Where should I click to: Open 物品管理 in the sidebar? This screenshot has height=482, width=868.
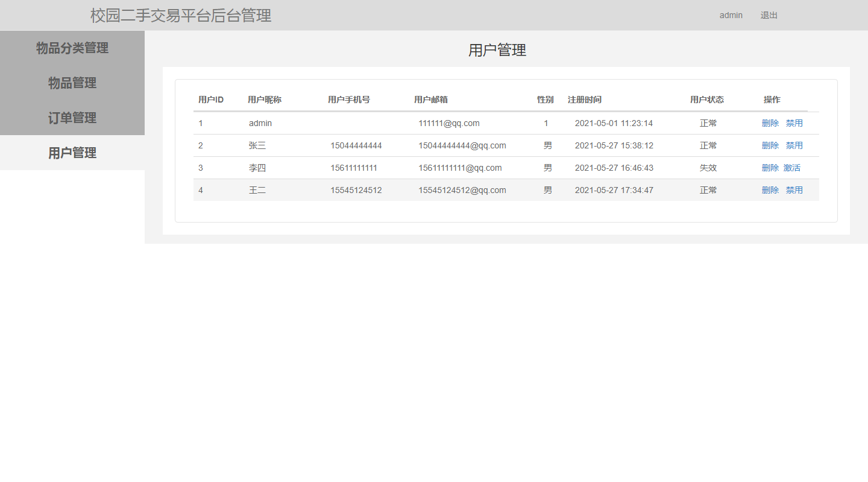(72, 83)
